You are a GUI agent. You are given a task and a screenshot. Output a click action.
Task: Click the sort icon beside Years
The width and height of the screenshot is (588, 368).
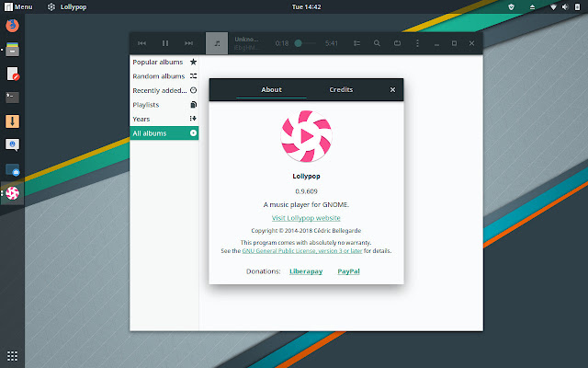click(x=193, y=119)
